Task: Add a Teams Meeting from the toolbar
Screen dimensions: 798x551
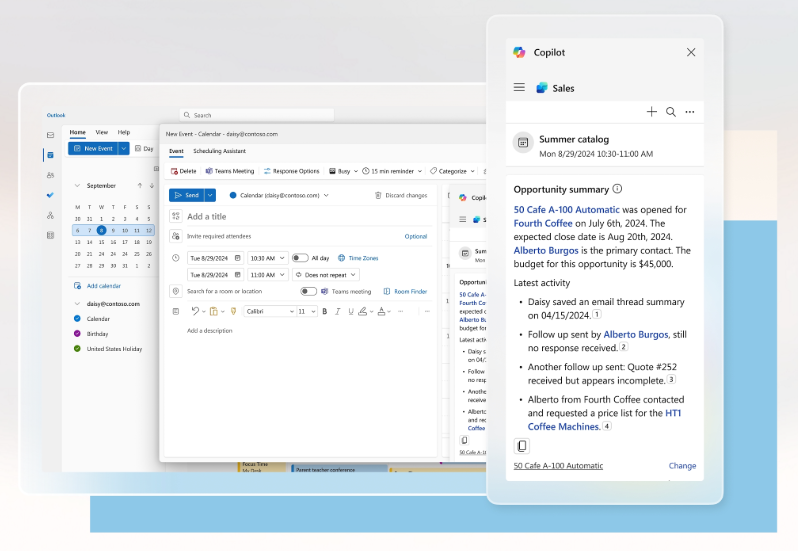Action: pyautogui.click(x=230, y=171)
